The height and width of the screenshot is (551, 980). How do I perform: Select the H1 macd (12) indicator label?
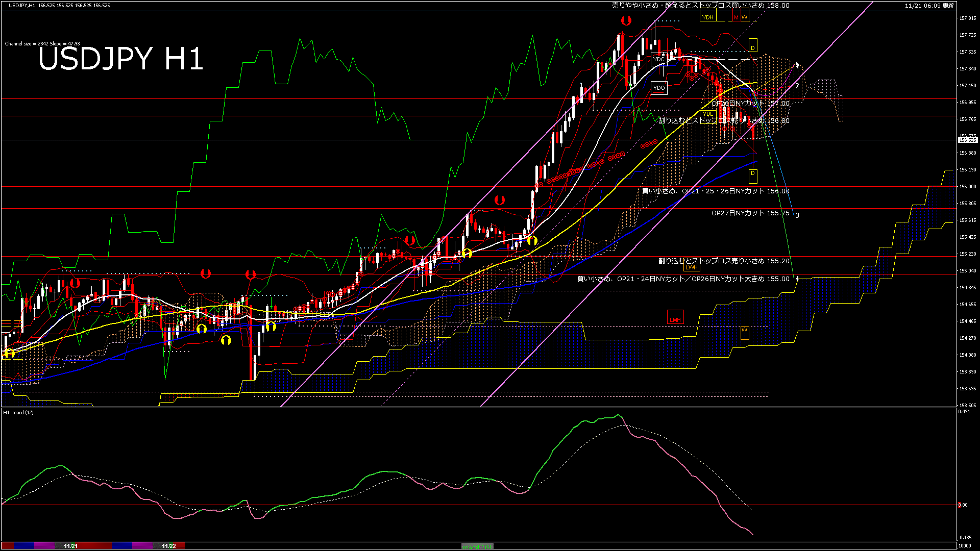tap(18, 412)
